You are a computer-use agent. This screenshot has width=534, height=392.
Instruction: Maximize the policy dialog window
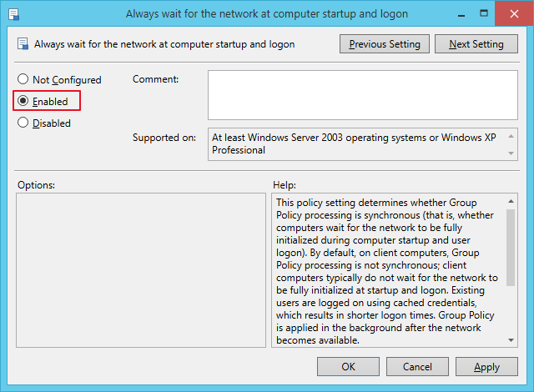pyautogui.click(x=484, y=13)
